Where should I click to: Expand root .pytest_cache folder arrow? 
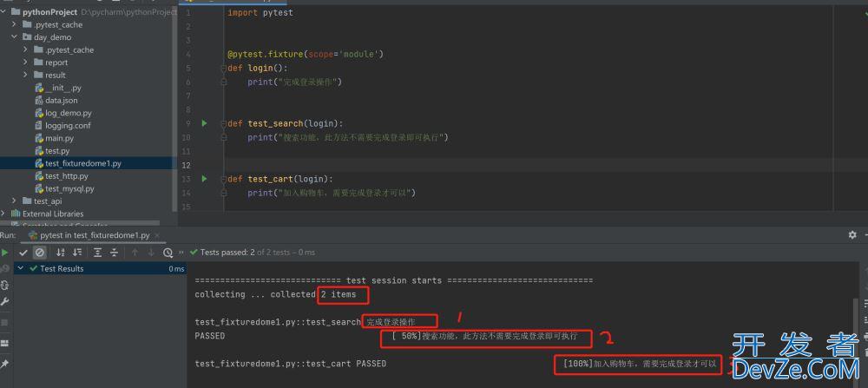(15, 24)
